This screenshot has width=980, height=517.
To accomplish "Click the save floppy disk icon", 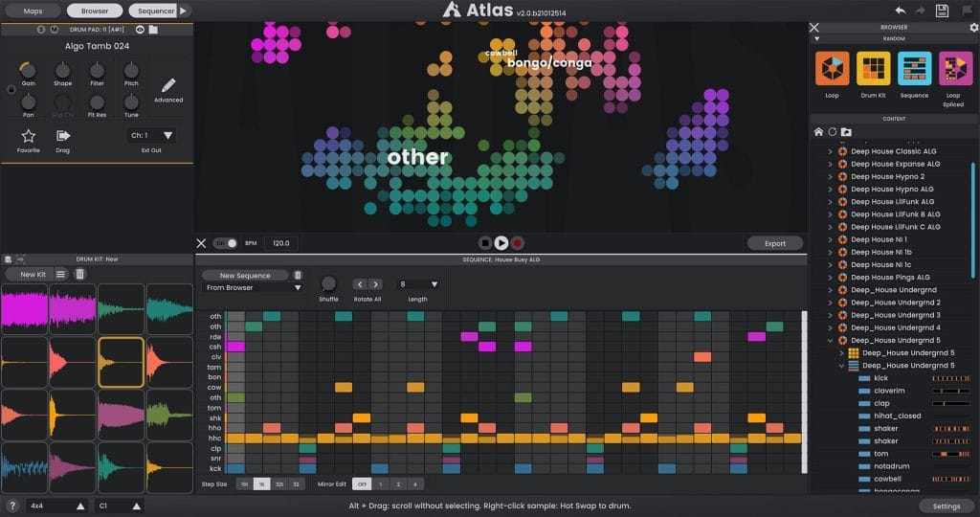I will click(x=942, y=10).
